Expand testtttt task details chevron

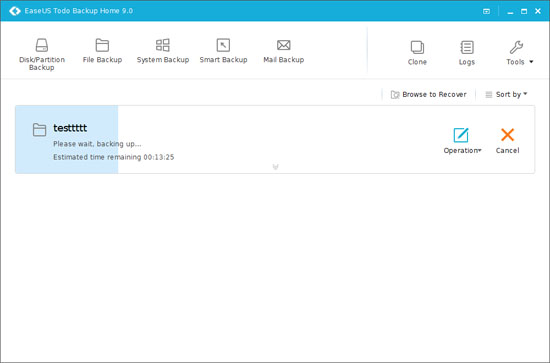click(x=275, y=167)
